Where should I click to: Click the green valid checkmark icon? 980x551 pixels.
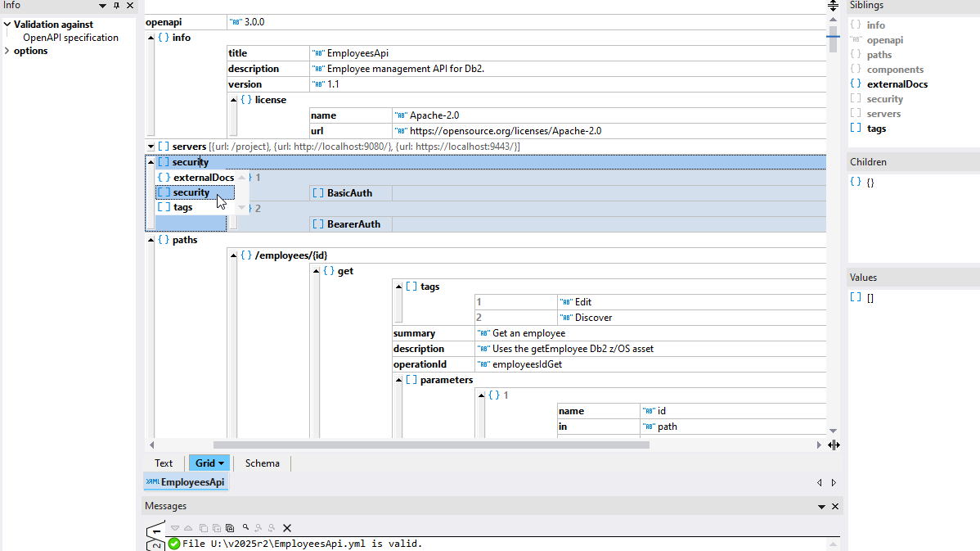tap(174, 544)
